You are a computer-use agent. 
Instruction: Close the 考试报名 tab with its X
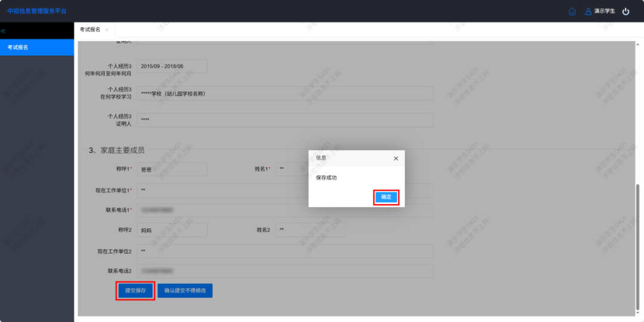tap(107, 30)
